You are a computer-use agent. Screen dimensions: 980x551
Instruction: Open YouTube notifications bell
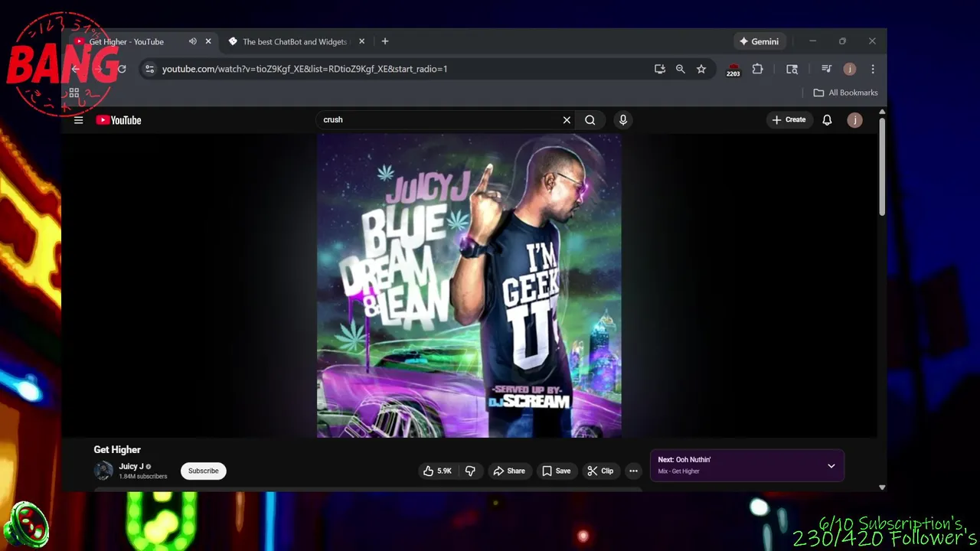[x=827, y=120]
